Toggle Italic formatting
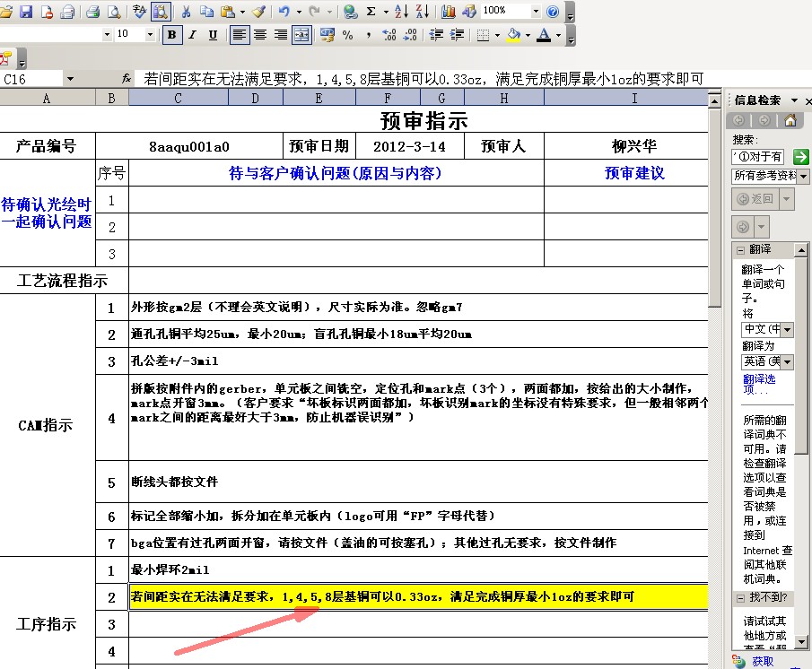The width and height of the screenshot is (812, 669). [193, 35]
